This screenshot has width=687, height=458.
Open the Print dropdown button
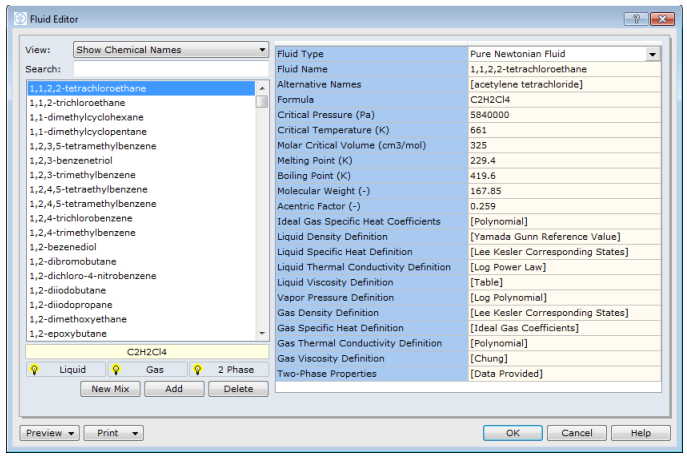113,433
